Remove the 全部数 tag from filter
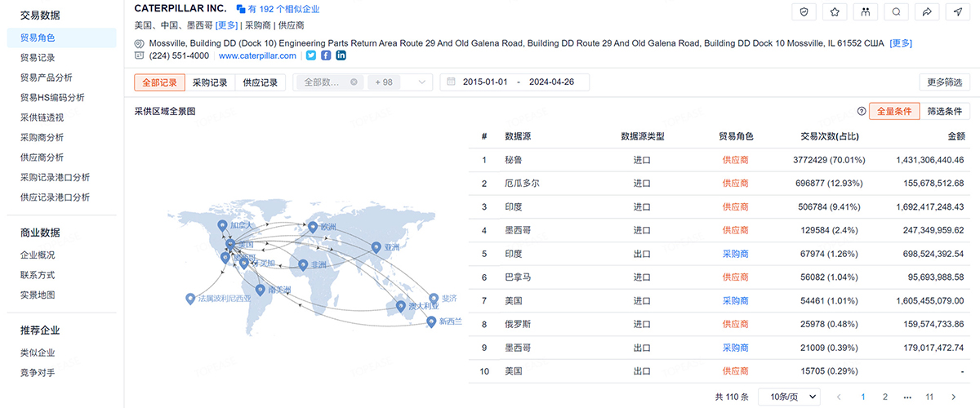980x408 pixels. click(354, 82)
